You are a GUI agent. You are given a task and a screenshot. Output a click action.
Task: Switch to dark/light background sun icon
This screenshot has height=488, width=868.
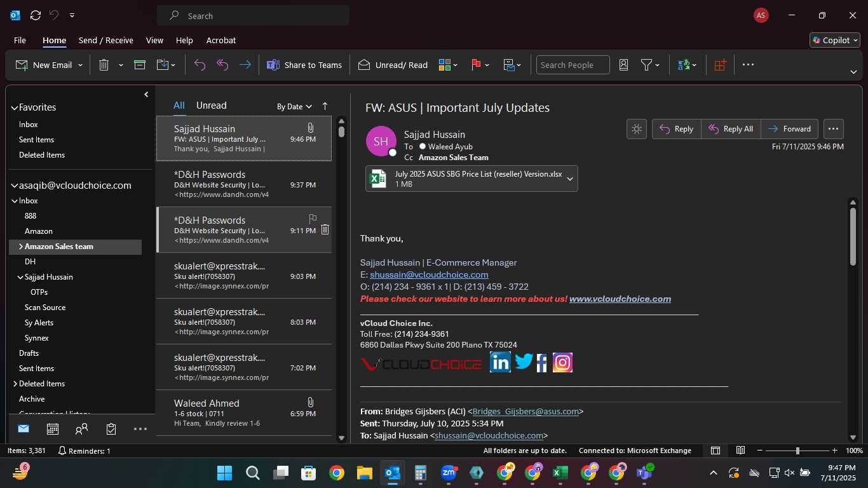click(x=637, y=128)
